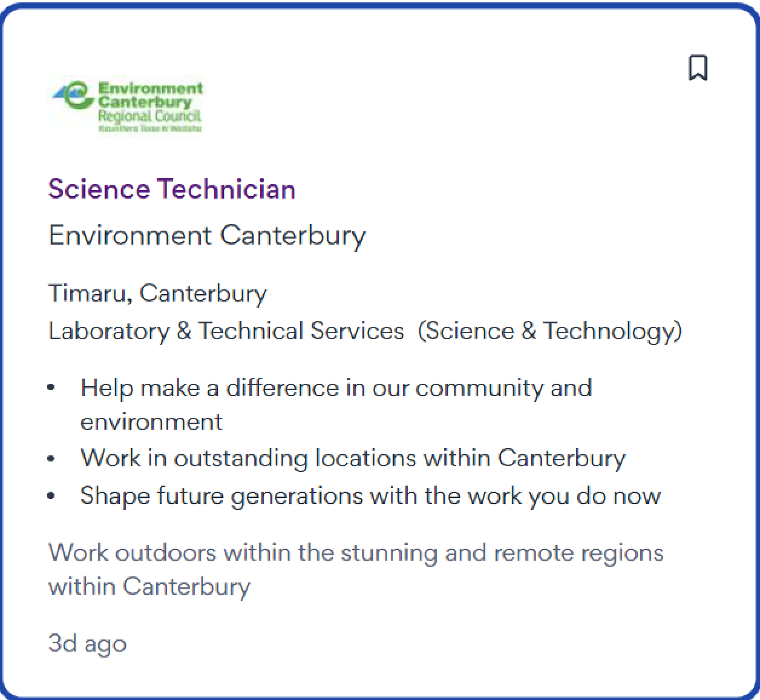Click the blank space right of the company logo
The height and width of the screenshot is (700, 760).
[418, 106]
